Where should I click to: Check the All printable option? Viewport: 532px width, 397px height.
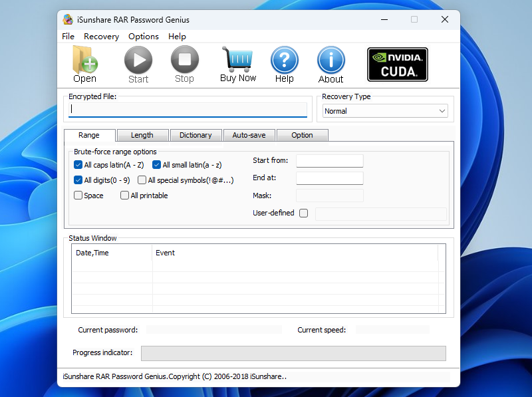pyautogui.click(x=124, y=195)
